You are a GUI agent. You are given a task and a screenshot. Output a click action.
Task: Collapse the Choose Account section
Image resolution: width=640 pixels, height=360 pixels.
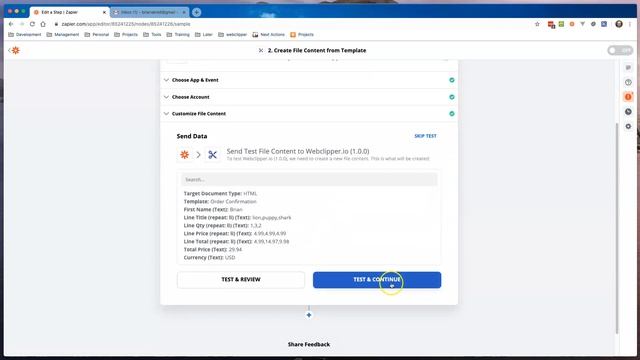tap(166, 97)
